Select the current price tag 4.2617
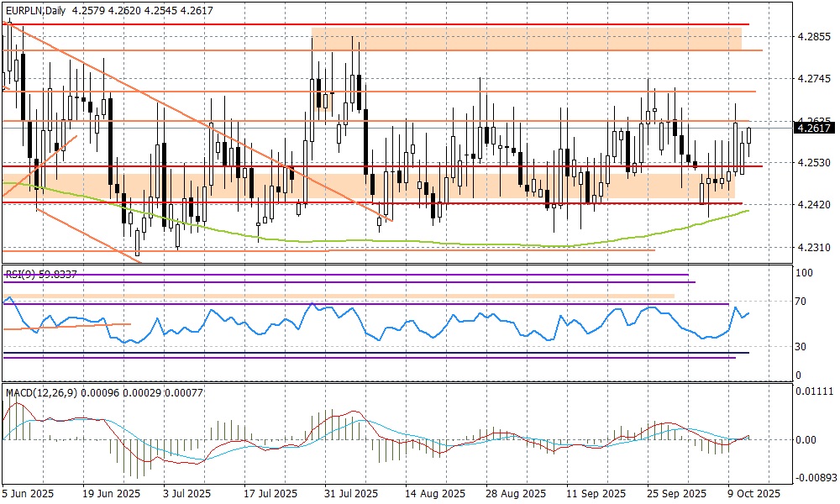840x504 pixels. point(814,128)
